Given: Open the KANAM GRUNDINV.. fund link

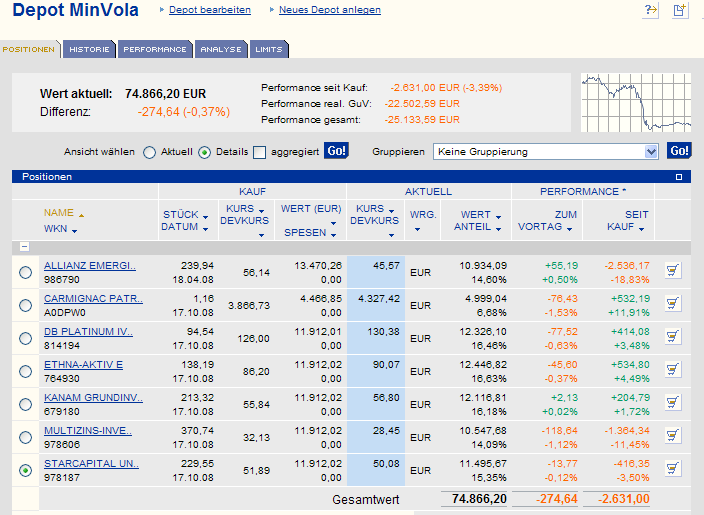Looking at the screenshot, I should coord(93,397).
